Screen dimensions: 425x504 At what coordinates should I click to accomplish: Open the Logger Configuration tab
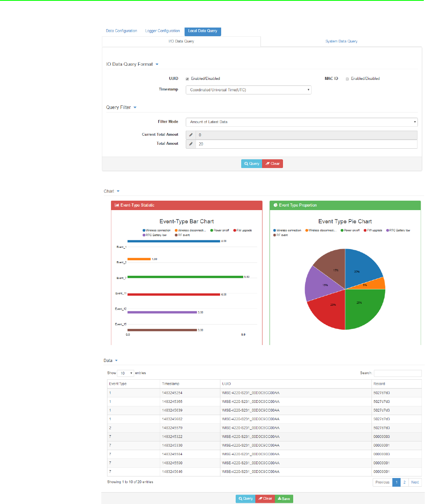[x=163, y=31]
